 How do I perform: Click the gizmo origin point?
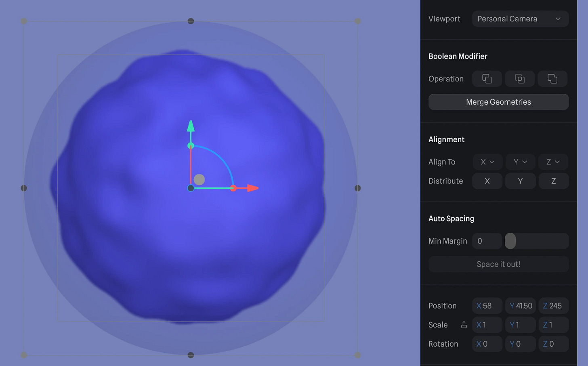pos(191,188)
